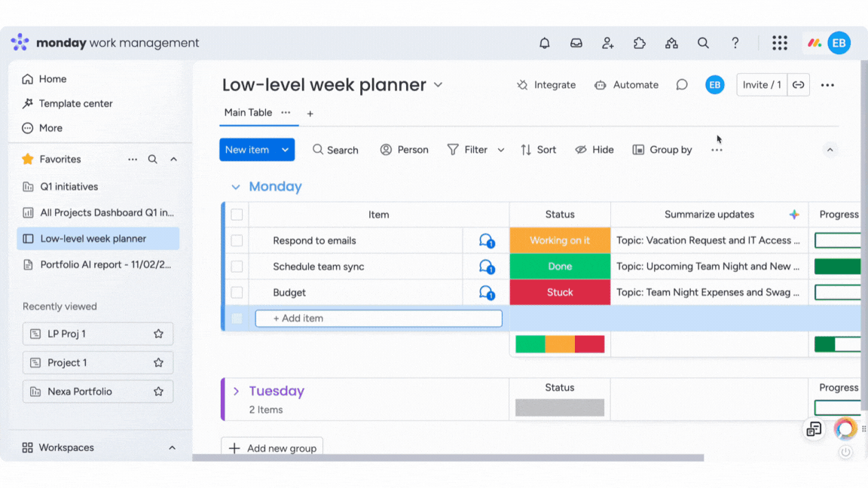
Task: Collapse the Monday group
Action: [236, 187]
